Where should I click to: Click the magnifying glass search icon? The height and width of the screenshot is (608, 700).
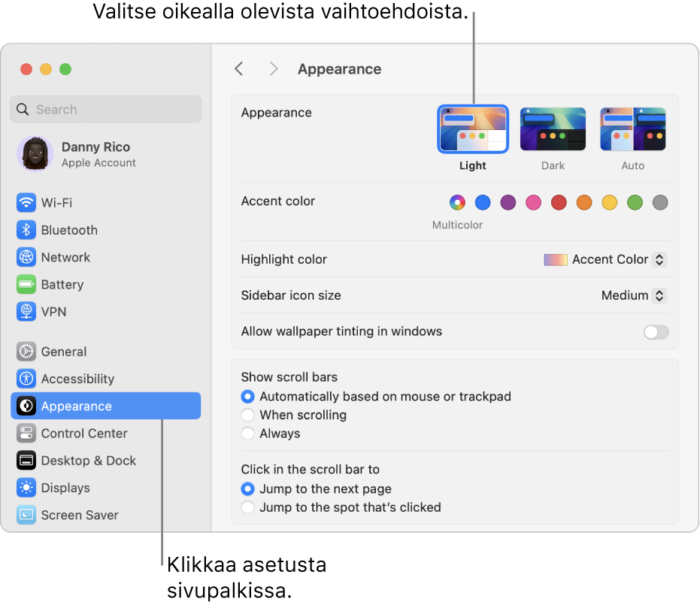point(23,109)
